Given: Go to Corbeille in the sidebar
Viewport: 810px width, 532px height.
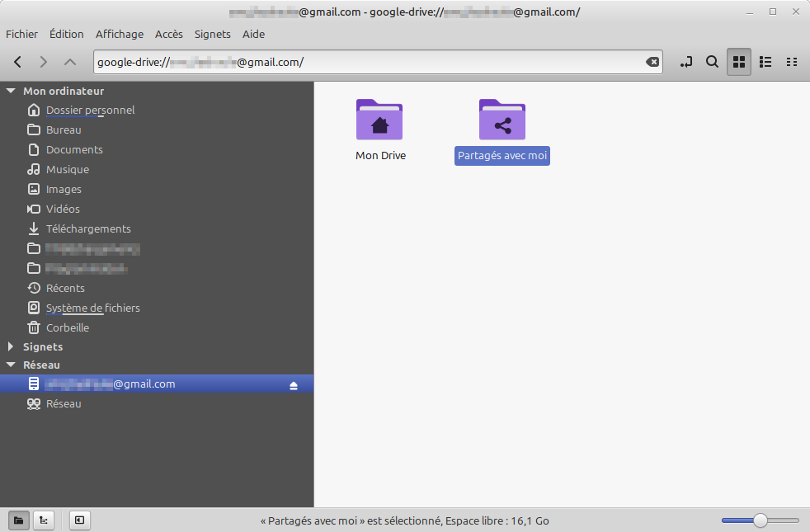Looking at the screenshot, I should coord(67,327).
